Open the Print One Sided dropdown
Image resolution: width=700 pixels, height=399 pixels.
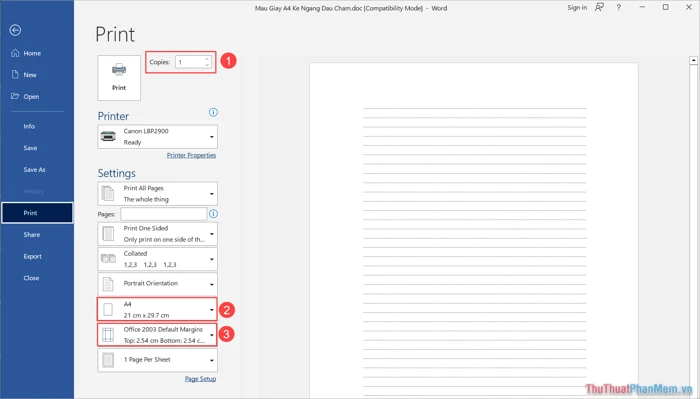(x=158, y=233)
